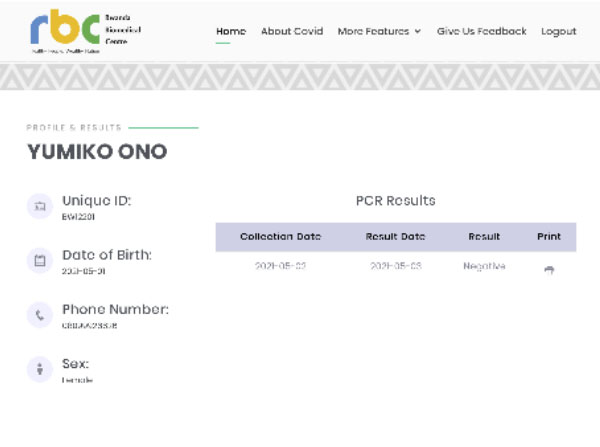Click the Collection Date column header

(280, 237)
